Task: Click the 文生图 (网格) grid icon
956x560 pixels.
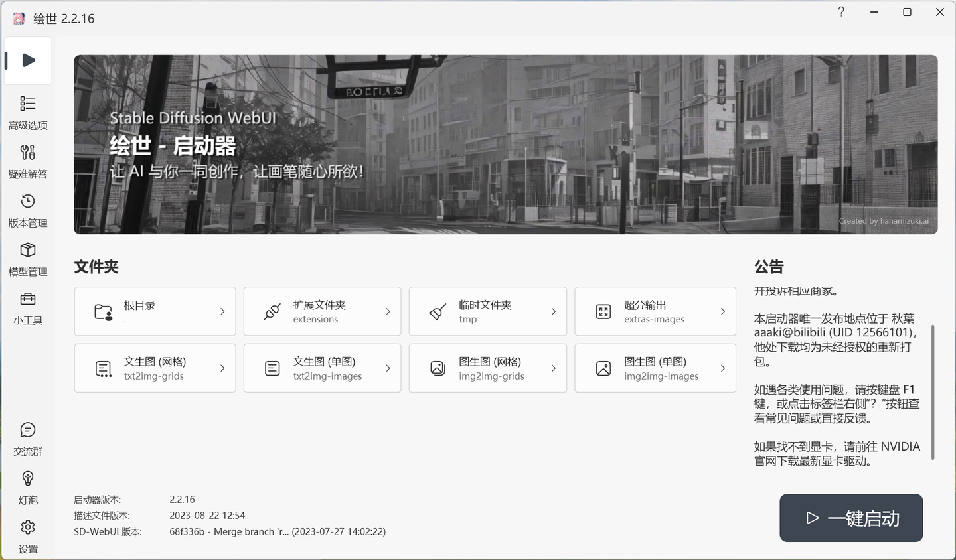Action: click(x=104, y=368)
